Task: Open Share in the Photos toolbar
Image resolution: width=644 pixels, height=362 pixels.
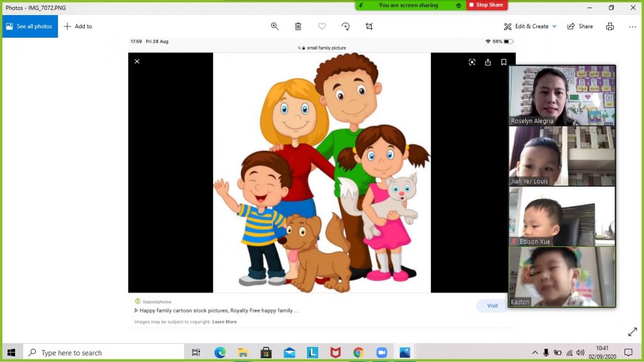Action: tap(580, 26)
